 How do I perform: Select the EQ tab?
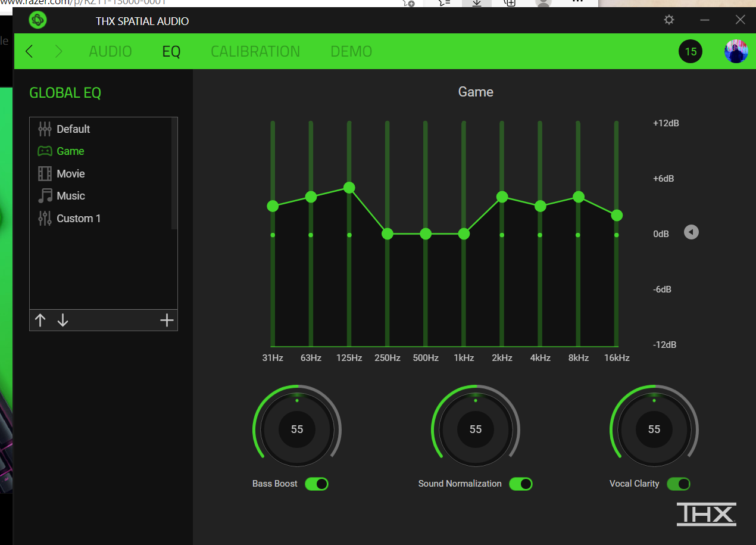pyautogui.click(x=171, y=51)
